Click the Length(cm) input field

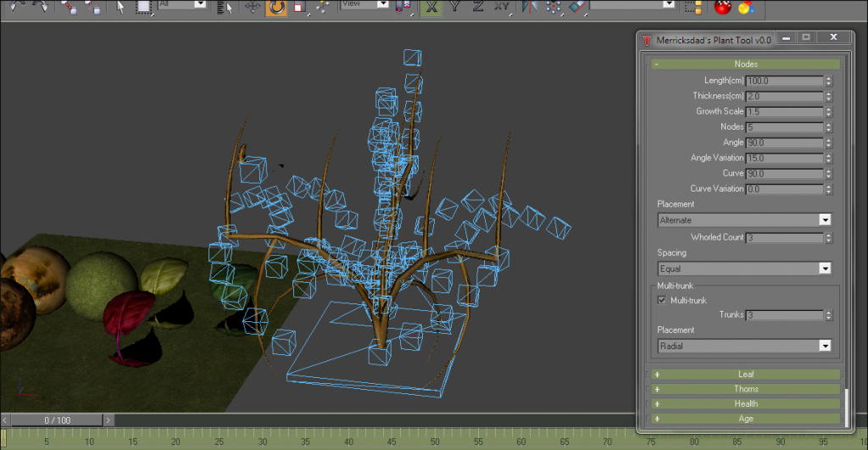pyautogui.click(x=783, y=81)
